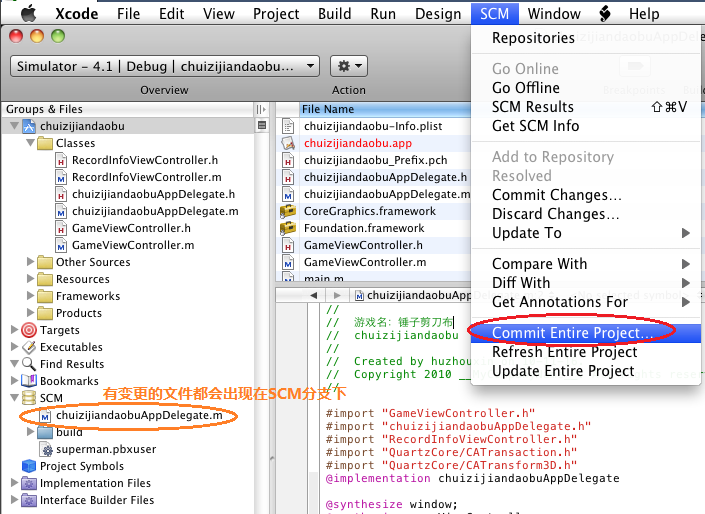Open the Help menu
The width and height of the screenshot is (705, 514).
(644, 14)
